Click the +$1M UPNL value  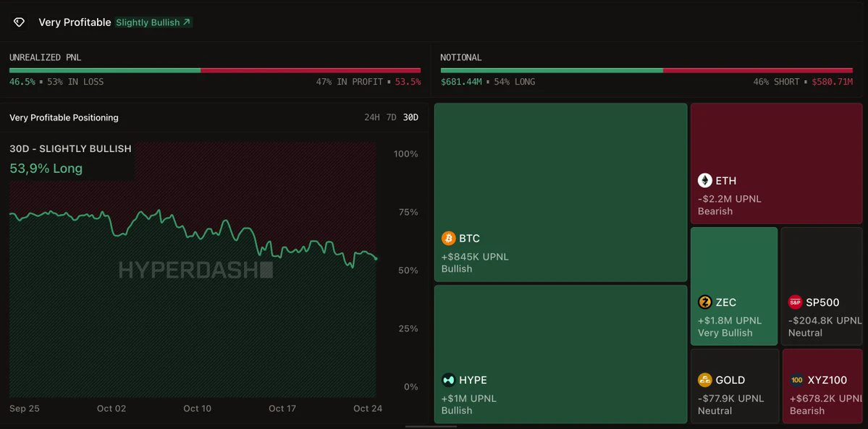click(x=469, y=399)
